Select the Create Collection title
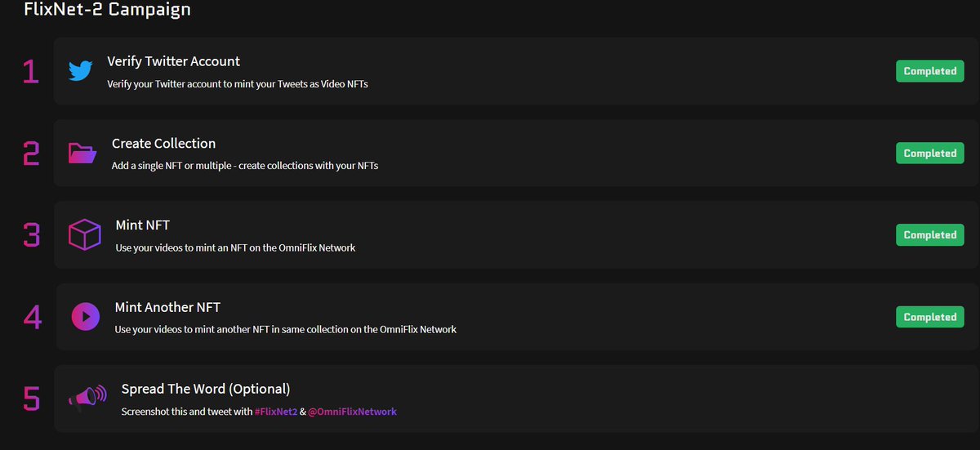 point(163,143)
